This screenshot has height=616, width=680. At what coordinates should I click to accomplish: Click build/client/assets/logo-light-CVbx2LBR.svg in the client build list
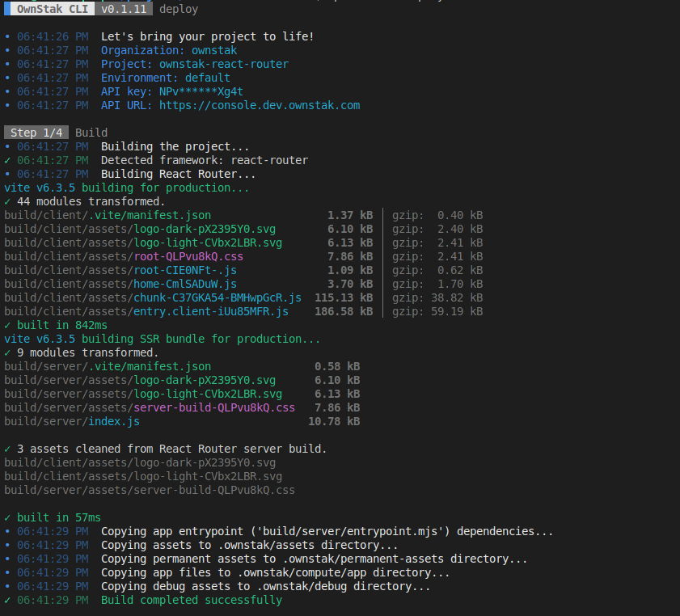(143, 243)
